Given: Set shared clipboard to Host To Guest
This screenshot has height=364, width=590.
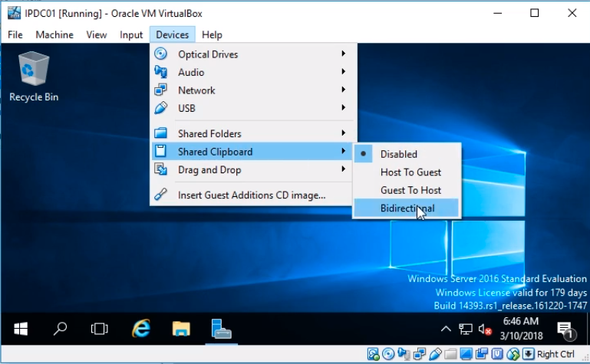Looking at the screenshot, I should pos(407,172).
